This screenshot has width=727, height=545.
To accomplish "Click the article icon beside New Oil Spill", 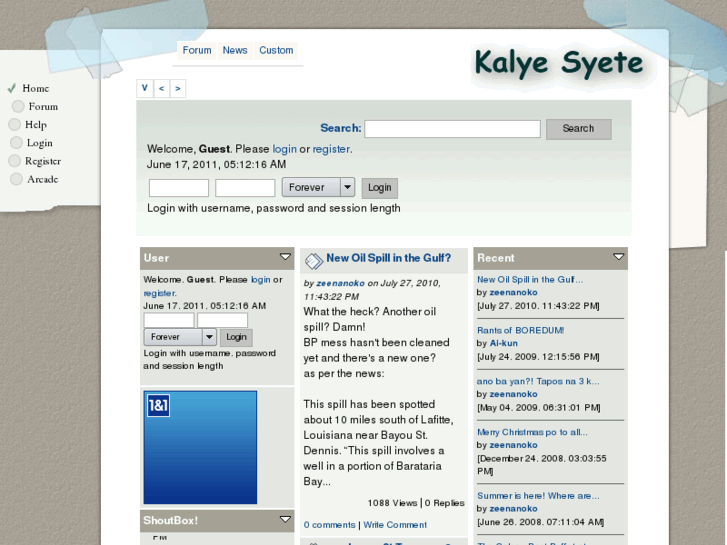I will pyautogui.click(x=314, y=261).
